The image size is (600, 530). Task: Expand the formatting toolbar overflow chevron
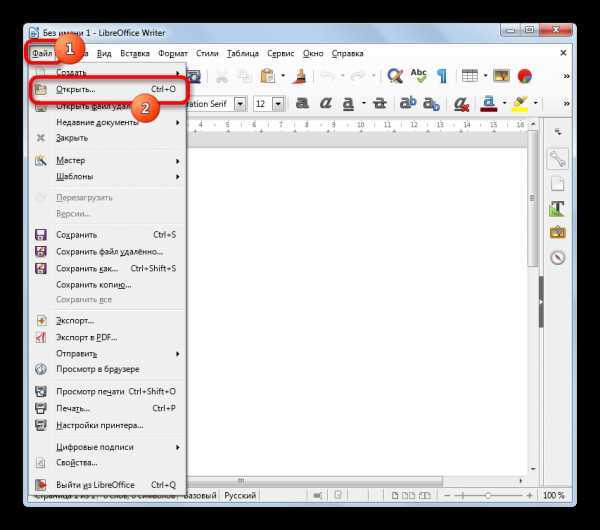566,103
